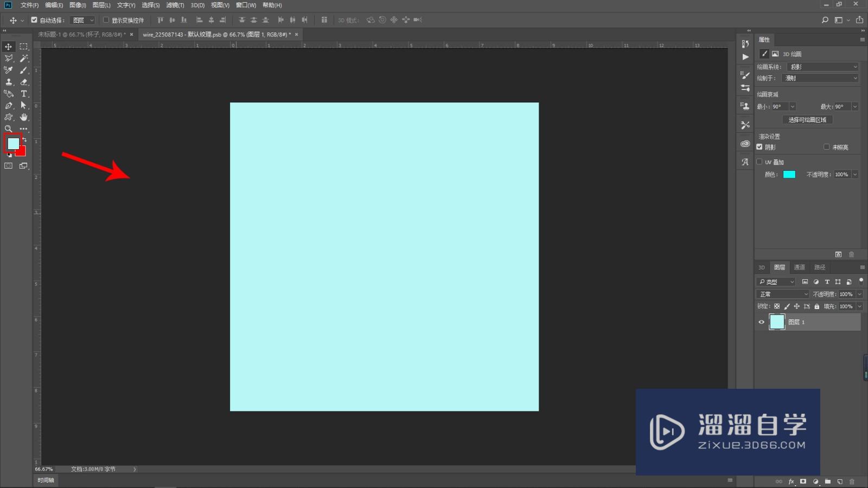Open the Actions panel play icon
868x488 pixels.
[x=745, y=57]
